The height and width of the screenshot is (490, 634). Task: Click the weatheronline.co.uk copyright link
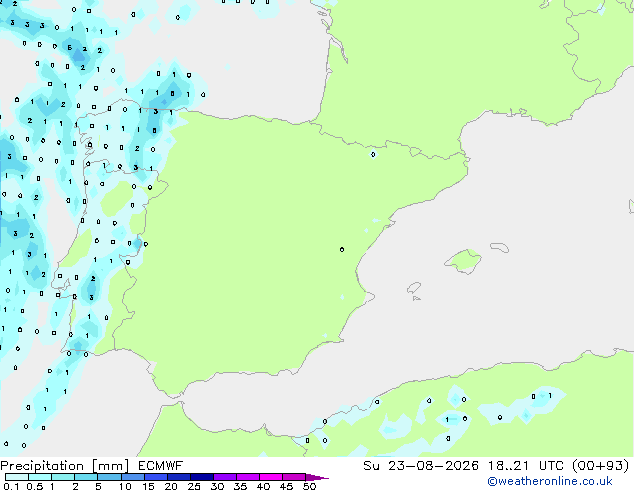(549, 481)
